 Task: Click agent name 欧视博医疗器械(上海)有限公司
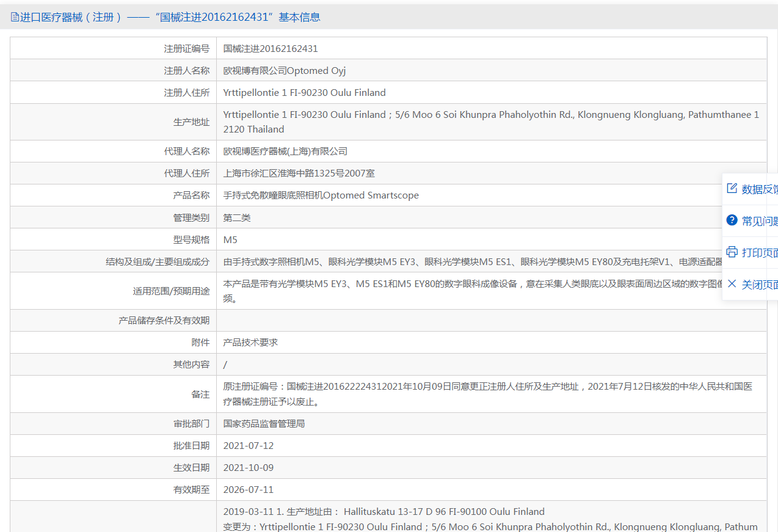pyautogui.click(x=285, y=151)
